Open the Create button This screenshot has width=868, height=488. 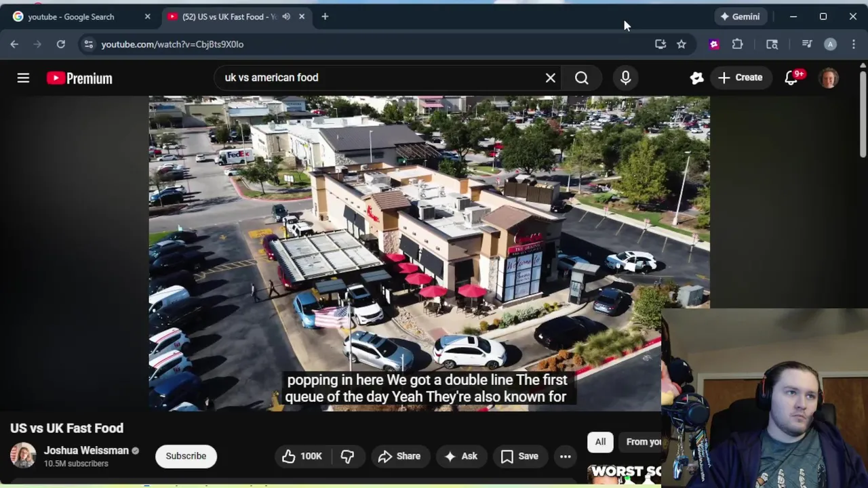click(x=740, y=78)
